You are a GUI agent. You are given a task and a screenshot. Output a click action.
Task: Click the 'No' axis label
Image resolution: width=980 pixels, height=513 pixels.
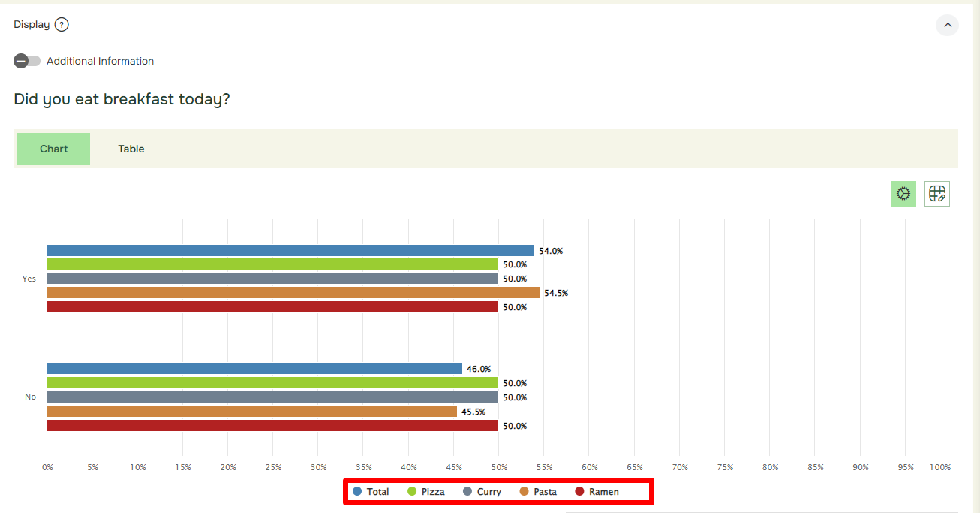30,397
